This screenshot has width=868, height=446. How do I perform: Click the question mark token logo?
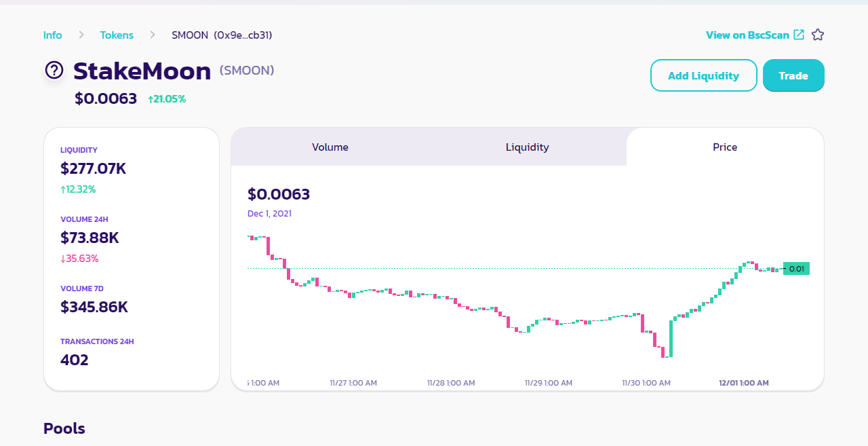[54, 70]
